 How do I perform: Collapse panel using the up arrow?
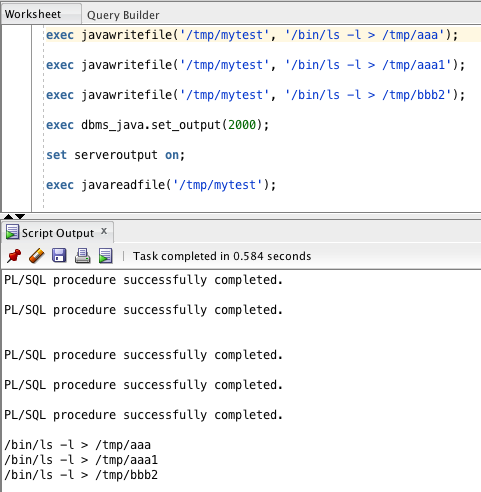point(8,216)
